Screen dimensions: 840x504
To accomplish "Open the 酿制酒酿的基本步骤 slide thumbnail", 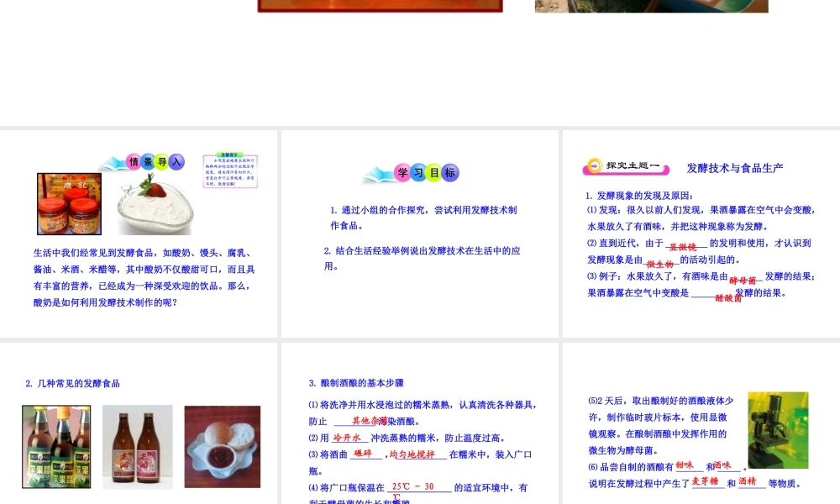I will coord(419,423).
